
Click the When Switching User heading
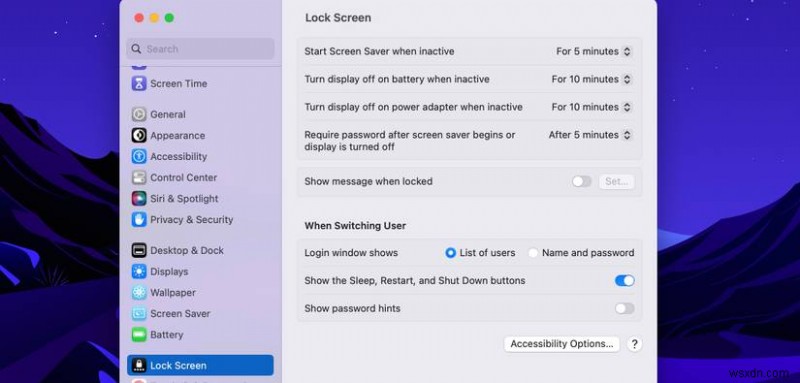355,225
